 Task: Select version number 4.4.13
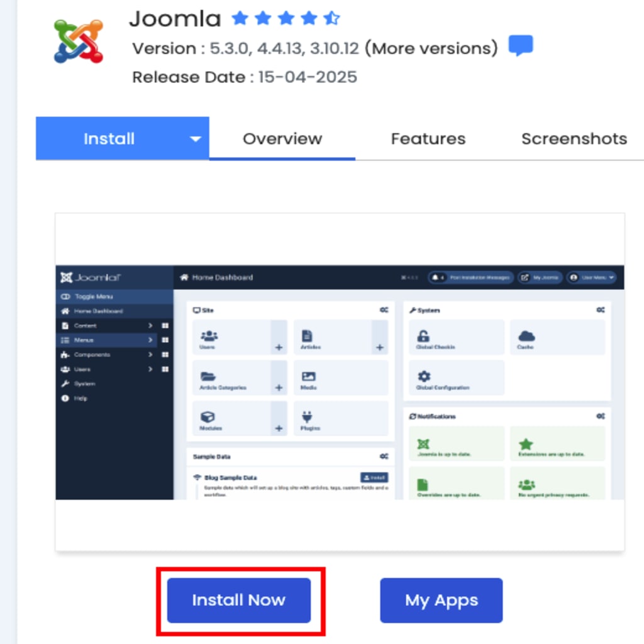tap(281, 48)
